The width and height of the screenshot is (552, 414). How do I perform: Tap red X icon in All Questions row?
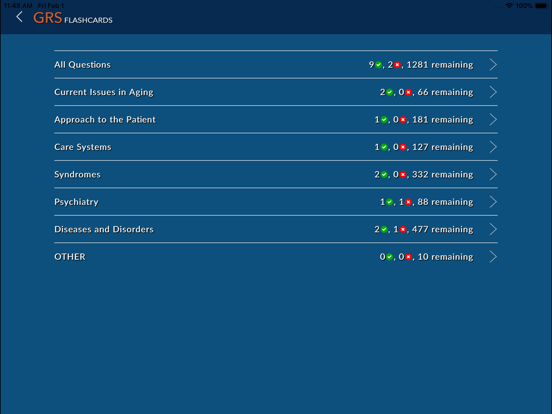pyautogui.click(x=397, y=65)
